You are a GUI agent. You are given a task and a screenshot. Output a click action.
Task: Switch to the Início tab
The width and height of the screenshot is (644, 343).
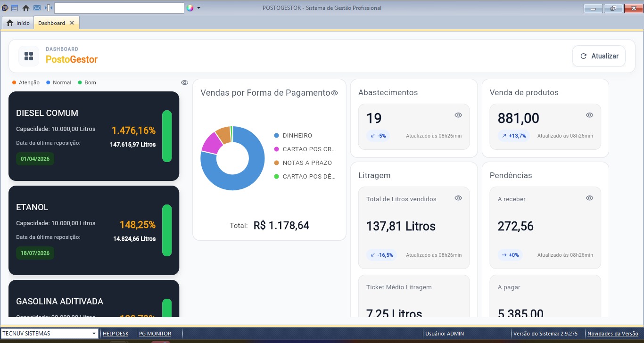pyautogui.click(x=18, y=23)
